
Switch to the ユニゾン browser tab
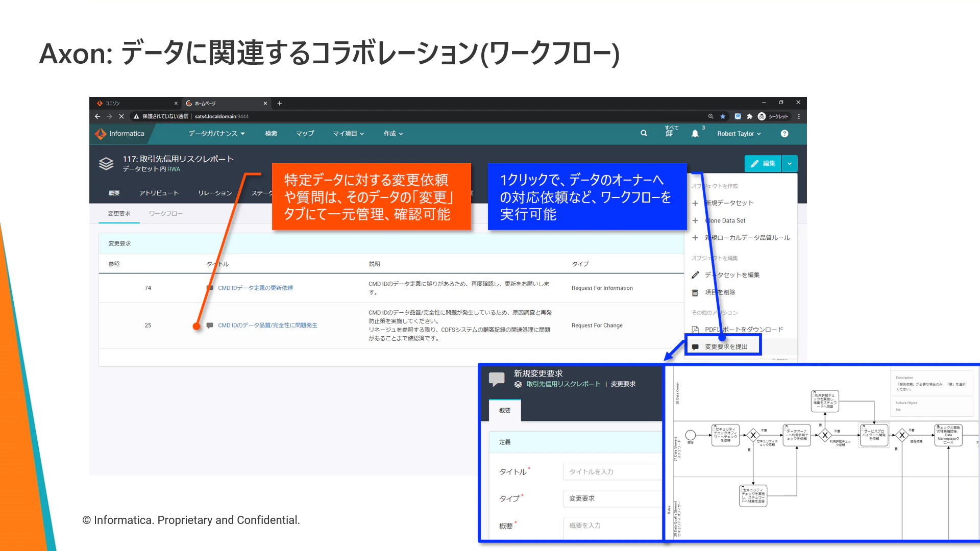(137, 103)
